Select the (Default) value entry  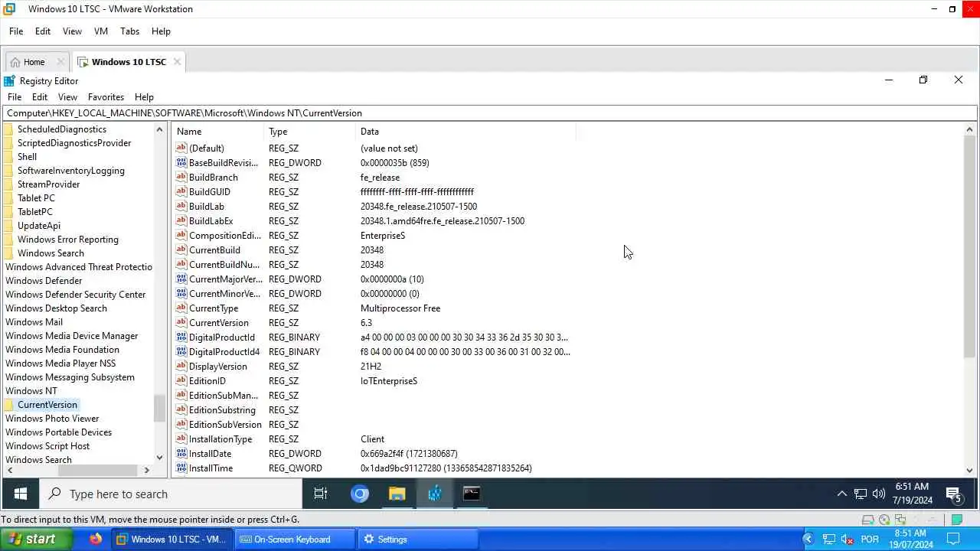(x=207, y=148)
